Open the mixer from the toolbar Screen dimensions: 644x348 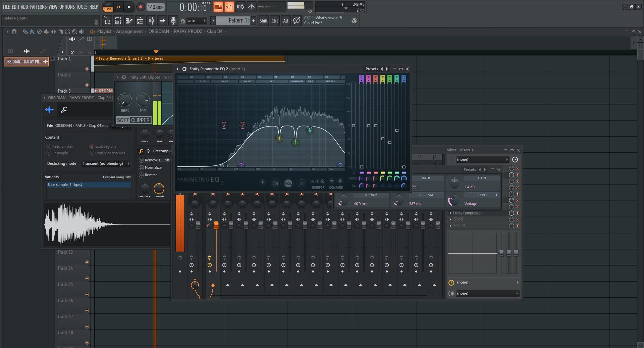(x=151, y=21)
